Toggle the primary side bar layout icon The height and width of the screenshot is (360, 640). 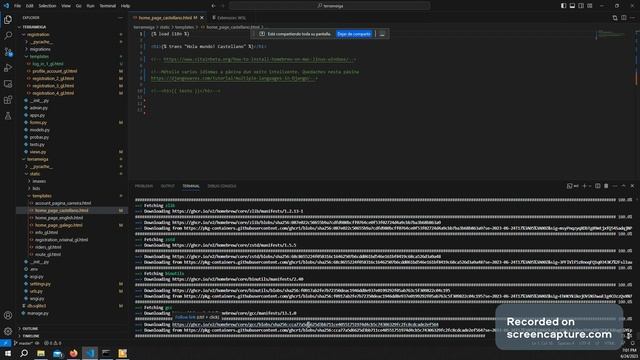tap(563, 6)
